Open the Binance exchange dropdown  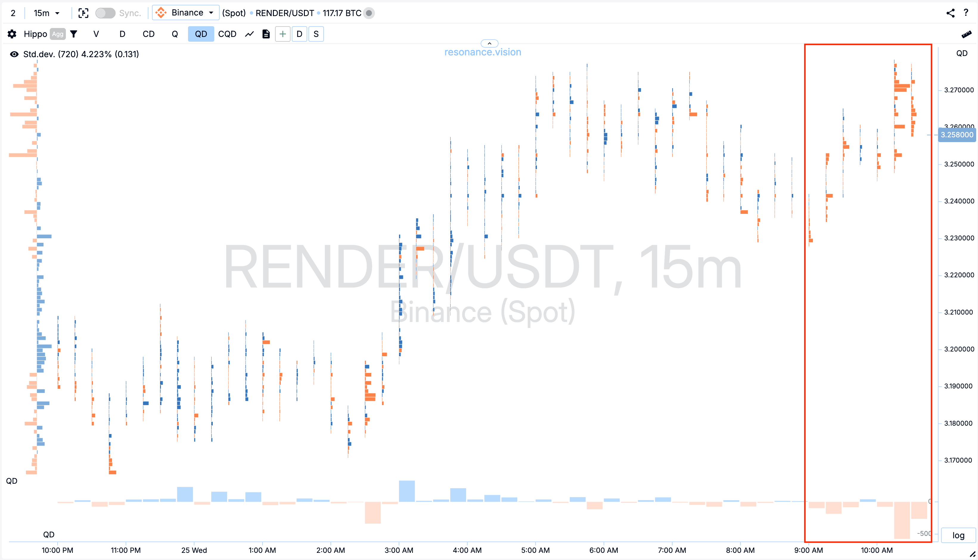pos(186,13)
